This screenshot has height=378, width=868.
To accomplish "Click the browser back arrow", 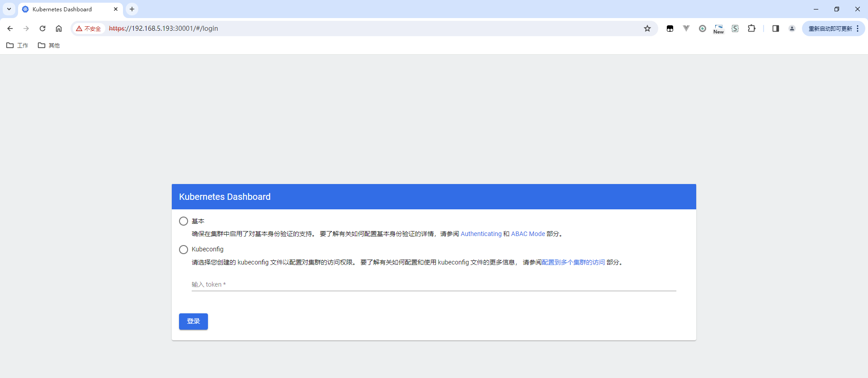I will pos(10,28).
